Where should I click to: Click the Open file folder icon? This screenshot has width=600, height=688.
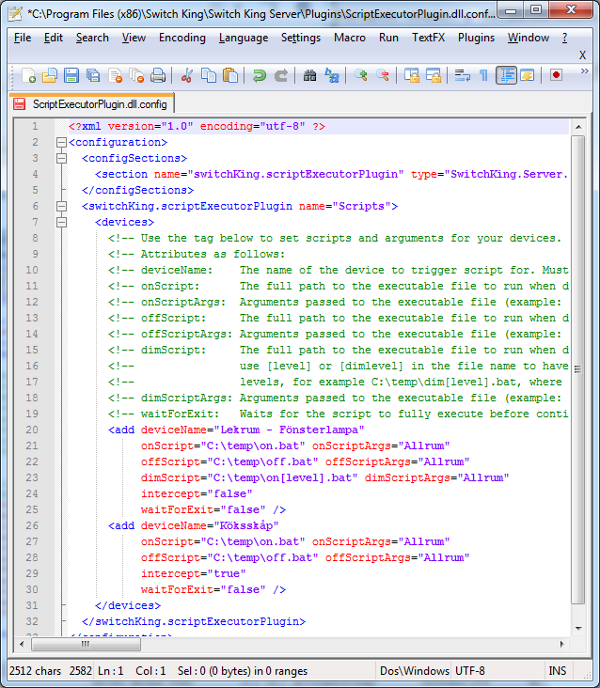tap(50, 76)
